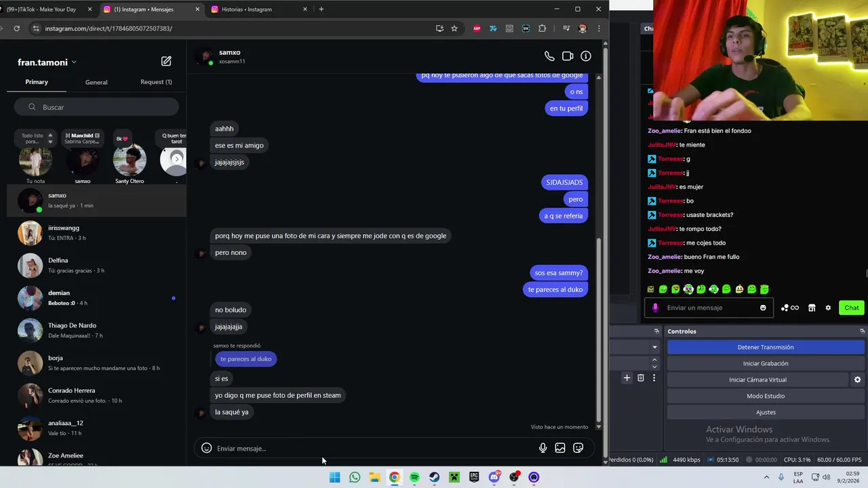Image resolution: width=868 pixels, height=488 pixels.
Task: Attach a photo to the message
Action: click(560, 448)
